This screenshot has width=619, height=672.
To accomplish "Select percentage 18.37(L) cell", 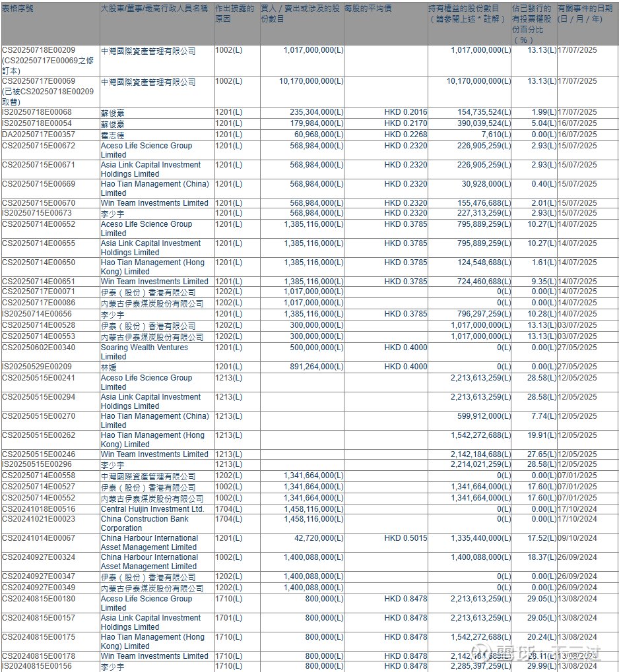I will coord(542,557).
